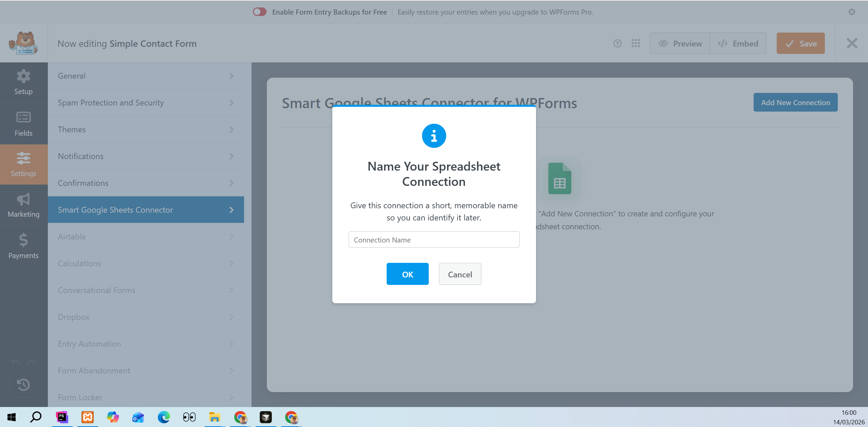Image resolution: width=868 pixels, height=427 pixels.
Task: Expand the Dropbox chevron
Action: [231, 317]
